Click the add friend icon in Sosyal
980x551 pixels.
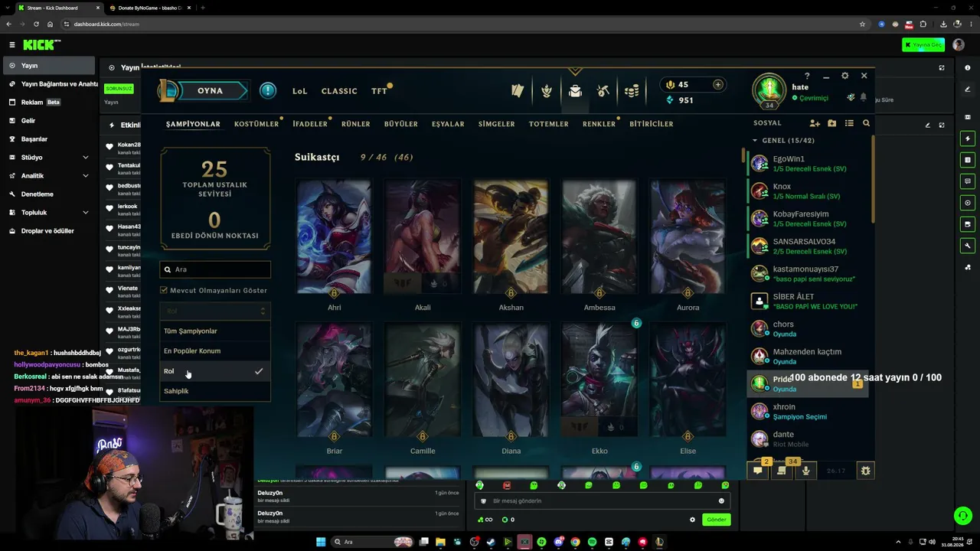(x=815, y=123)
